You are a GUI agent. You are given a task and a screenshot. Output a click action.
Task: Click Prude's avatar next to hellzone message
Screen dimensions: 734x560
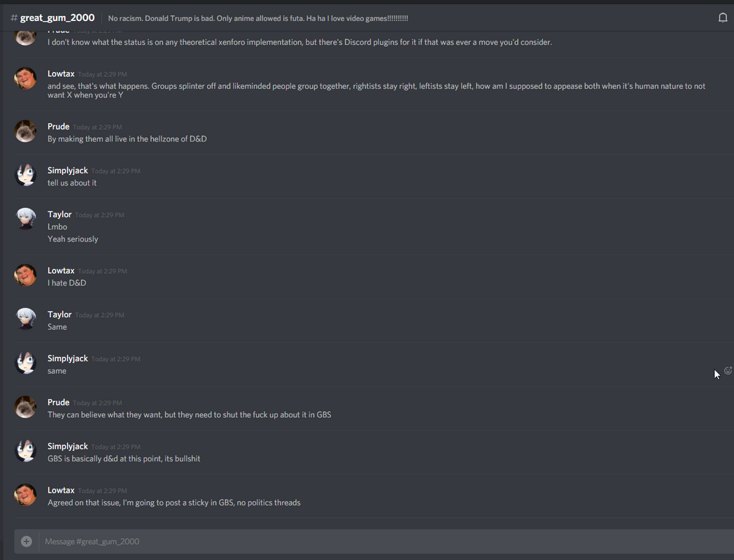[x=25, y=131]
